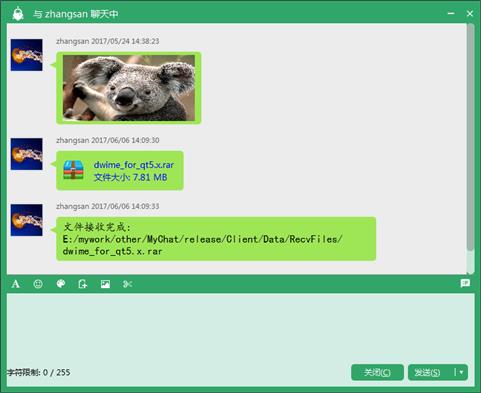Open the chat history icon
The image size is (481, 393).
465,283
